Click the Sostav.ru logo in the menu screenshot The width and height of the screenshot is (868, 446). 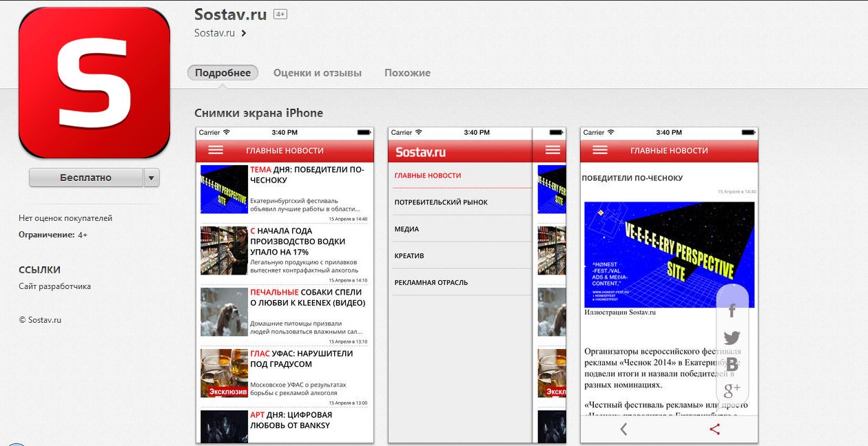click(420, 151)
